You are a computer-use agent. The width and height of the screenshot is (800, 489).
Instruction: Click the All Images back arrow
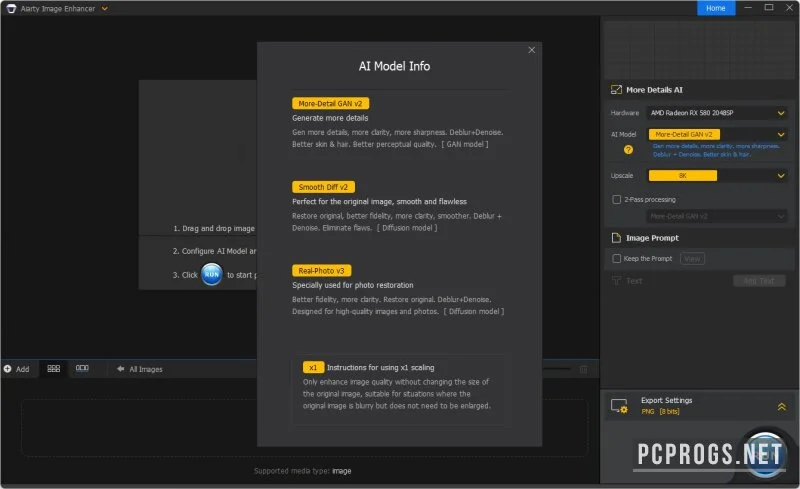[120, 369]
